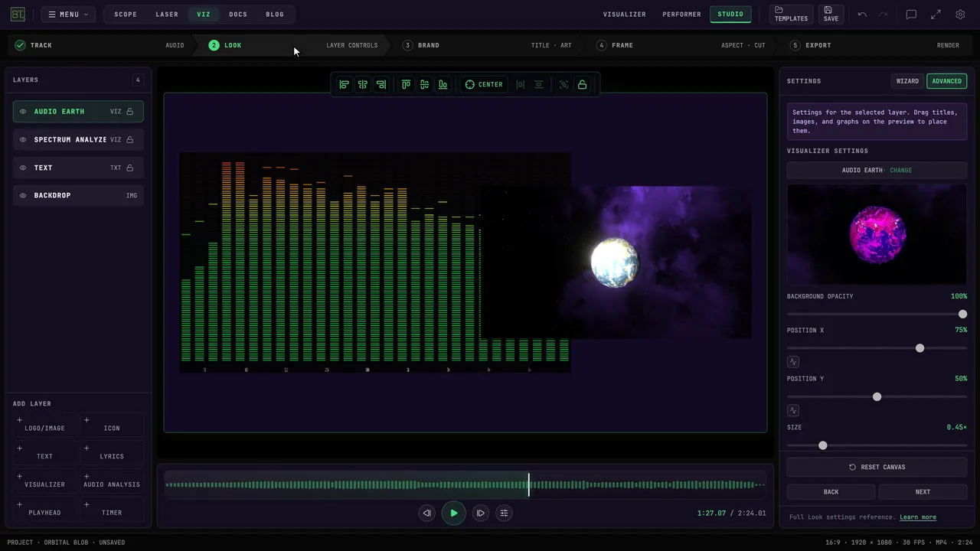980x551 pixels.
Task: Toggle the lock icon in canvas toolbar
Action: tap(582, 84)
